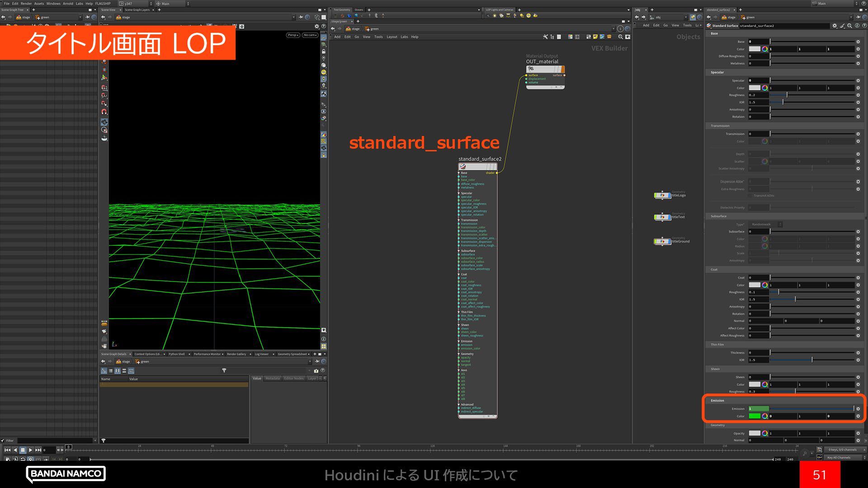This screenshot has width=868, height=488.
Task: Open the No cam camera dropdown
Action: click(x=310, y=35)
